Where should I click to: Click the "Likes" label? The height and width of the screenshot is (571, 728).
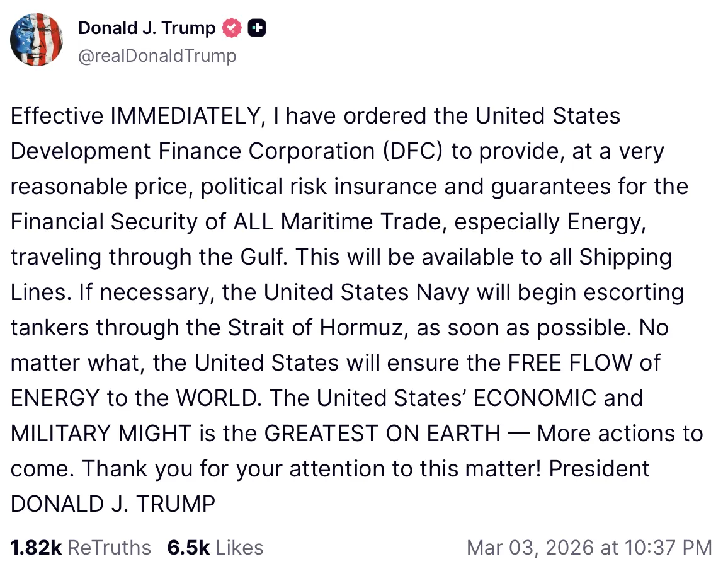[x=239, y=547]
